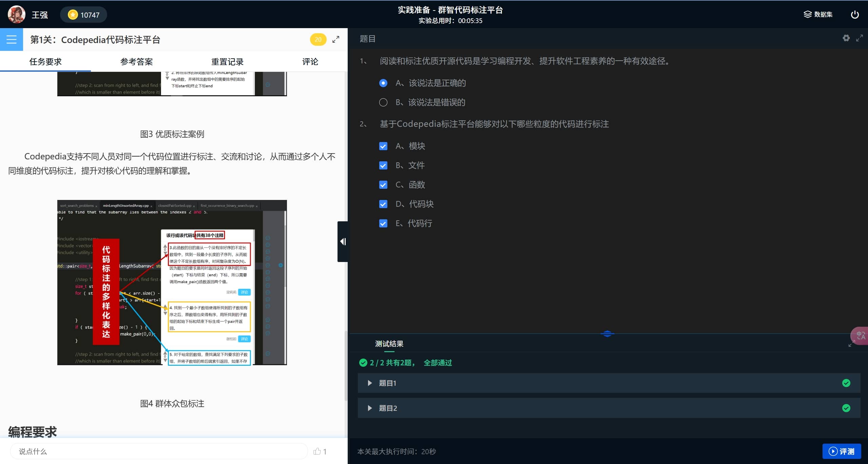
Task: Uncheck option E 代码行
Action: click(383, 223)
